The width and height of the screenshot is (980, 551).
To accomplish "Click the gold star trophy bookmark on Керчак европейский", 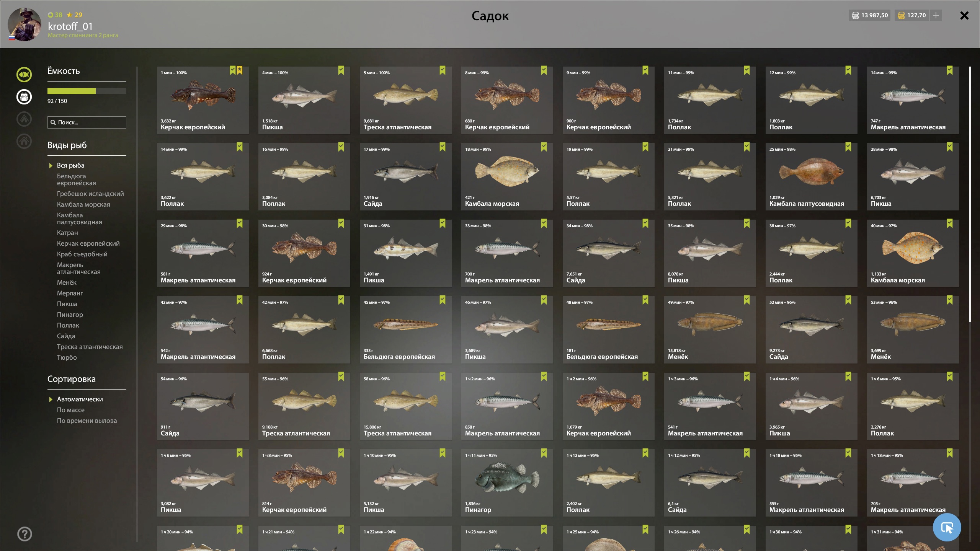I will point(240,70).
